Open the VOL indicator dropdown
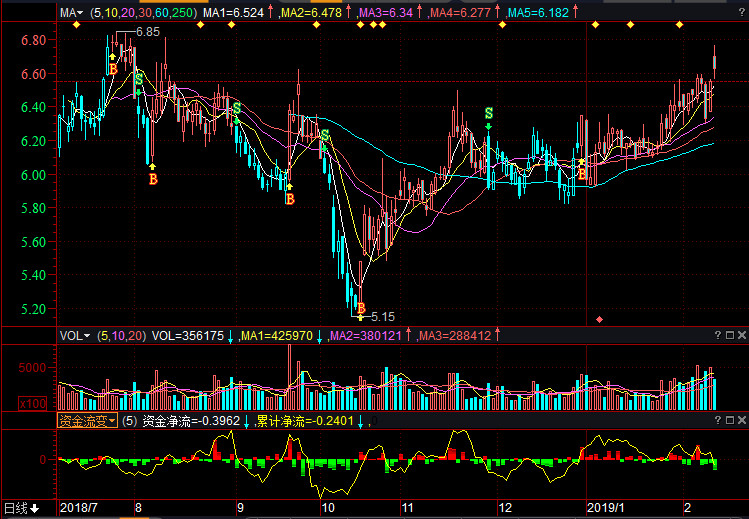The height and width of the screenshot is (519, 749). click(x=74, y=336)
